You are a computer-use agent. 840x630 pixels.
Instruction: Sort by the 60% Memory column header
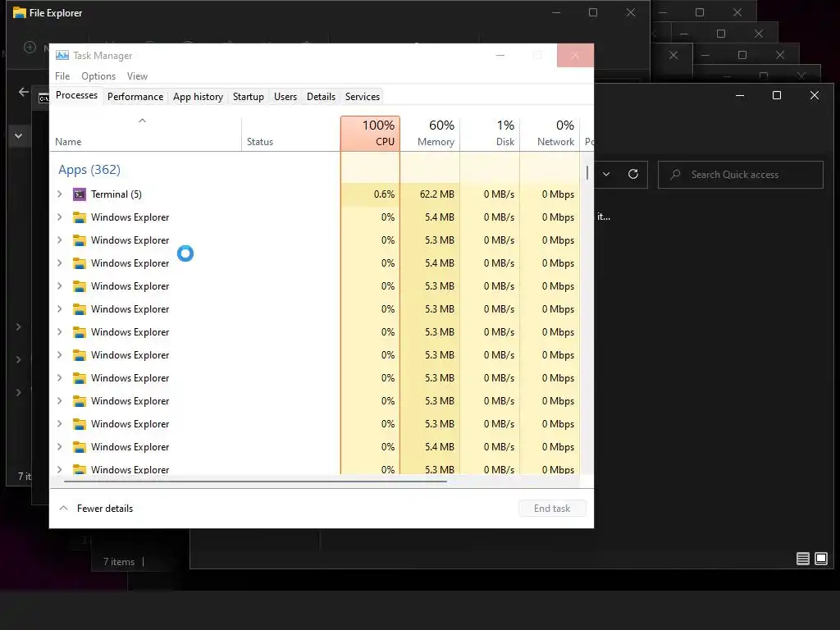tap(430, 134)
